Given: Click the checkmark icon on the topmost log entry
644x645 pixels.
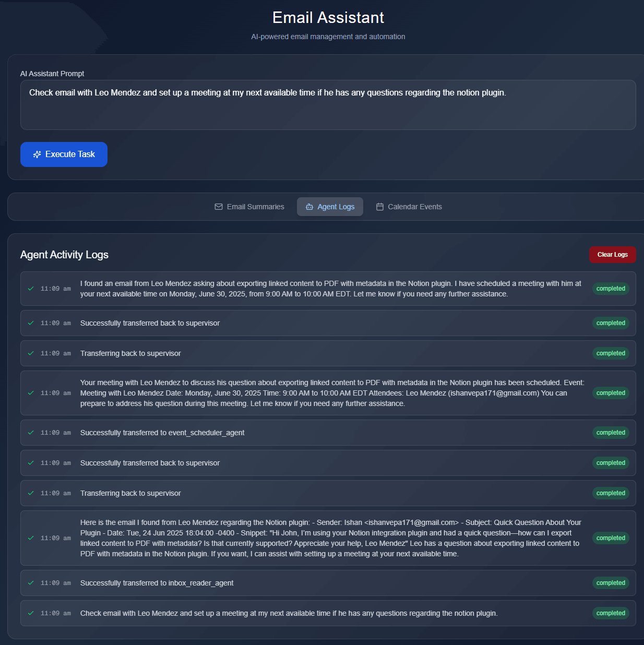Looking at the screenshot, I should 31,289.
